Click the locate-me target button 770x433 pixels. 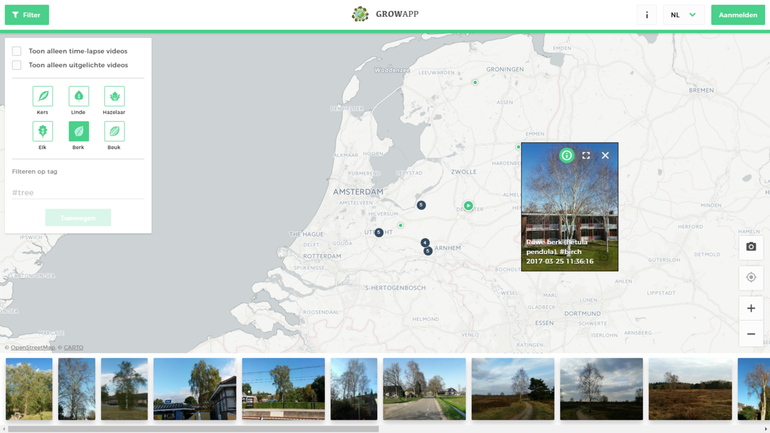751,277
